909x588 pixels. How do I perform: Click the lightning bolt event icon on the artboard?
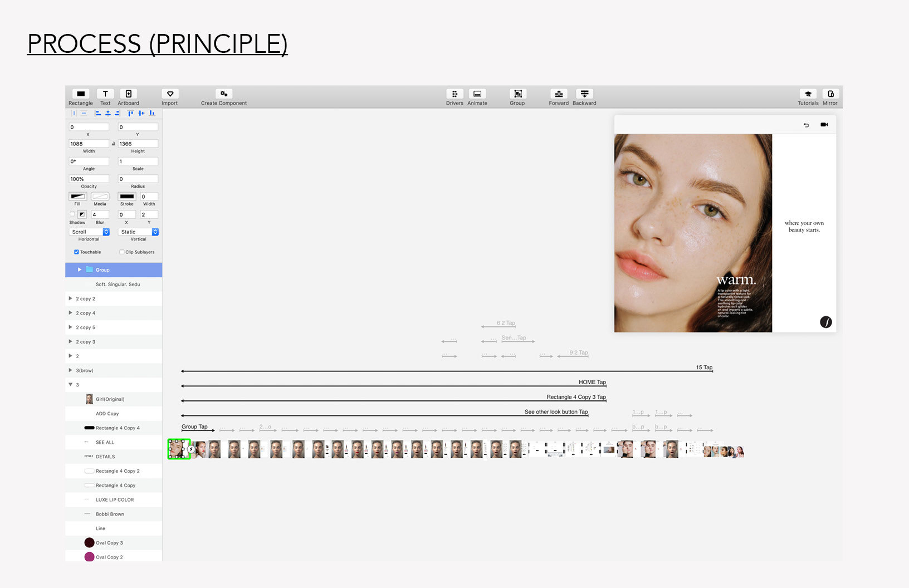click(191, 449)
